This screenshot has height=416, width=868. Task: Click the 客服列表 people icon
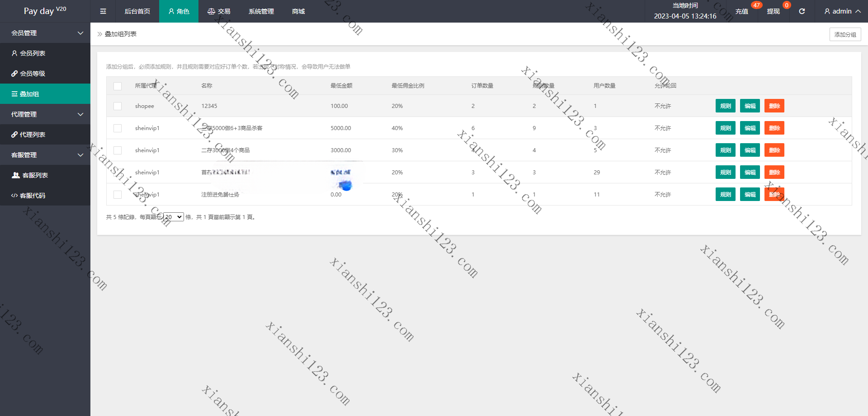(x=16, y=175)
